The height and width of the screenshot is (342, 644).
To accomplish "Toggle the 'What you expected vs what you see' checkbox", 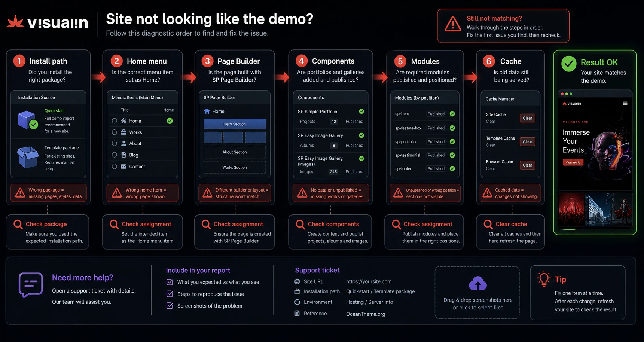I will coord(170,282).
